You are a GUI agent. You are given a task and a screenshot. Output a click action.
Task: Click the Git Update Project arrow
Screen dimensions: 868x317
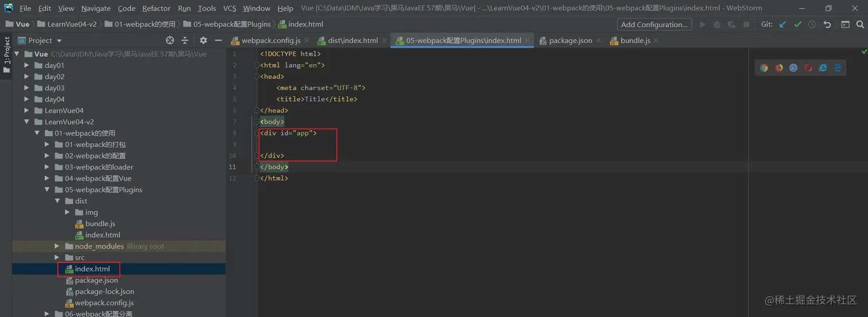point(783,25)
